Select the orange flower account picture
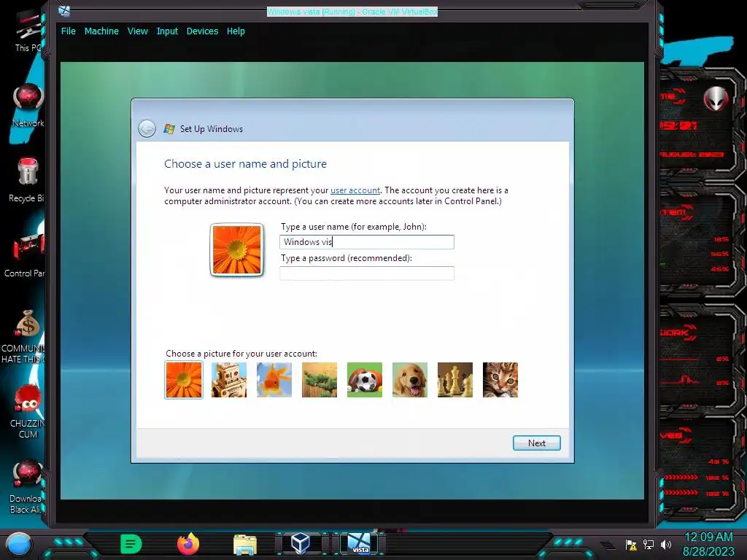 (184, 379)
